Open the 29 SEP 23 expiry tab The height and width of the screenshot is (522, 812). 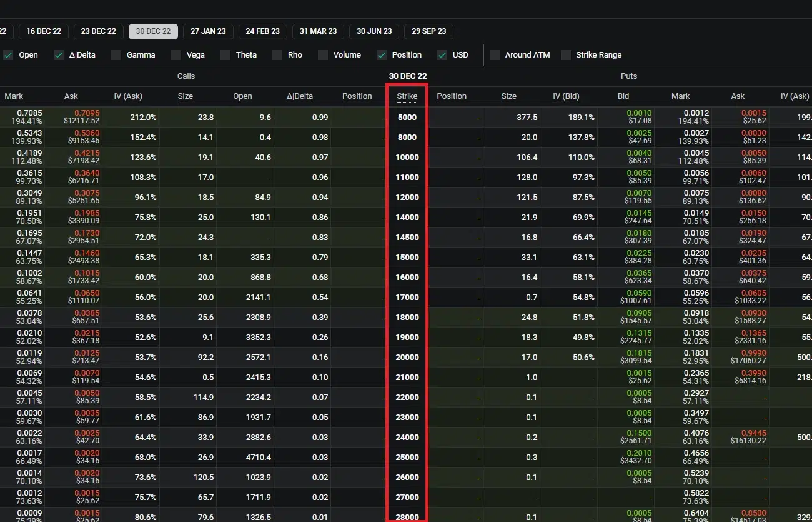click(428, 31)
